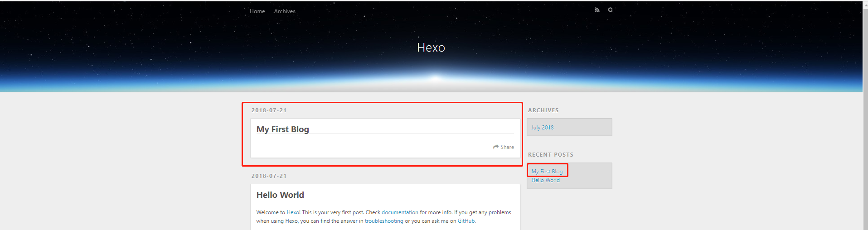Follow the troubleshooting link
Image resolution: width=868 pixels, height=230 pixels.
384,221
